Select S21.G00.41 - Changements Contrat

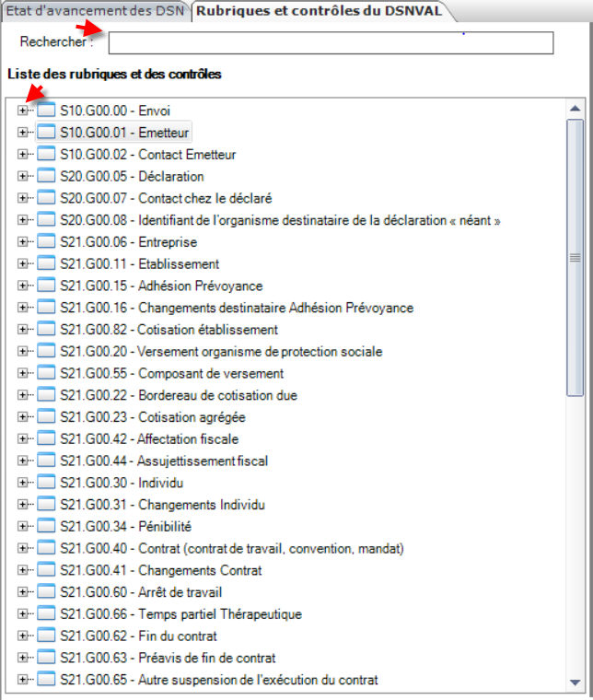pos(160,570)
